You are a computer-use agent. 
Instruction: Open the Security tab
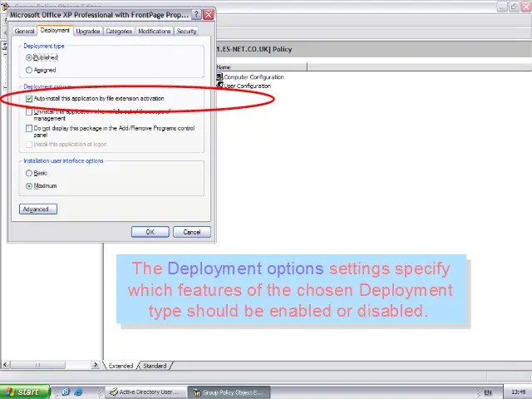187,32
